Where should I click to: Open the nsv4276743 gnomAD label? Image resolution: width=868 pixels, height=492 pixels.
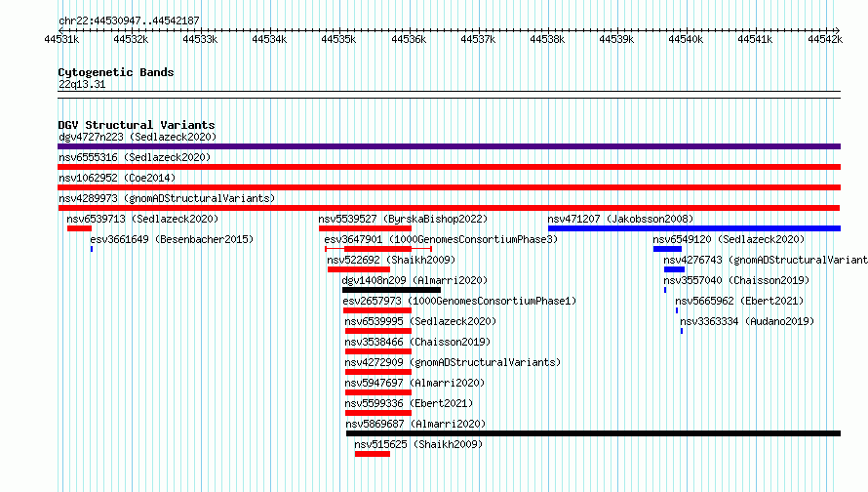point(766,260)
